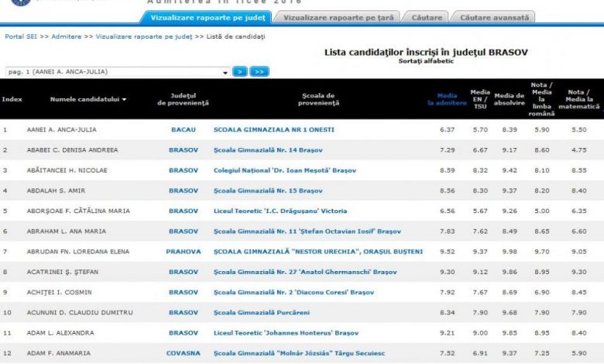Image resolution: width=604 pixels, height=364 pixels.
Task: Open Școala Molnár Józsiás Târgu Secuiesc link
Action: [300, 354]
